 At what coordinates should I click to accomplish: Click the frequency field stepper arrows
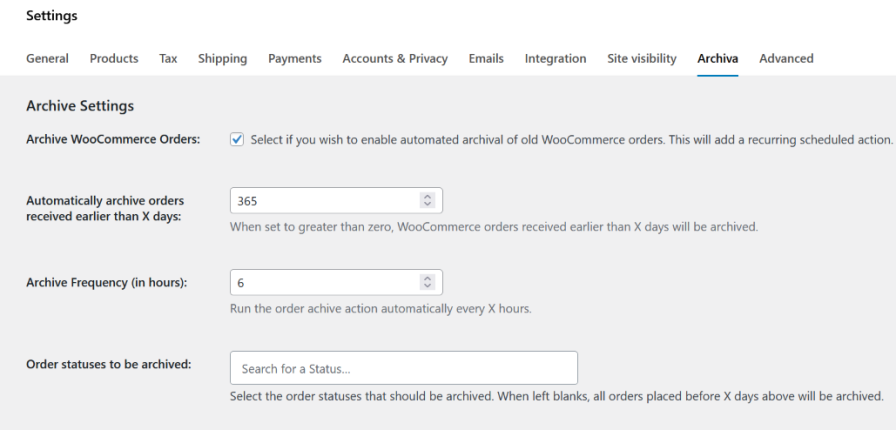pyautogui.click(x=428, y=283)
